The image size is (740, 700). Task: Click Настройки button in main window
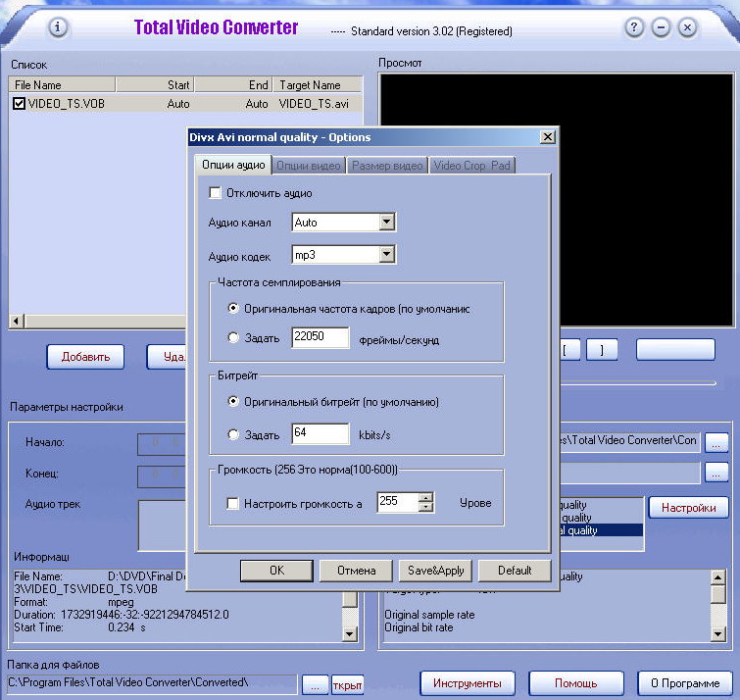(689, 508)
